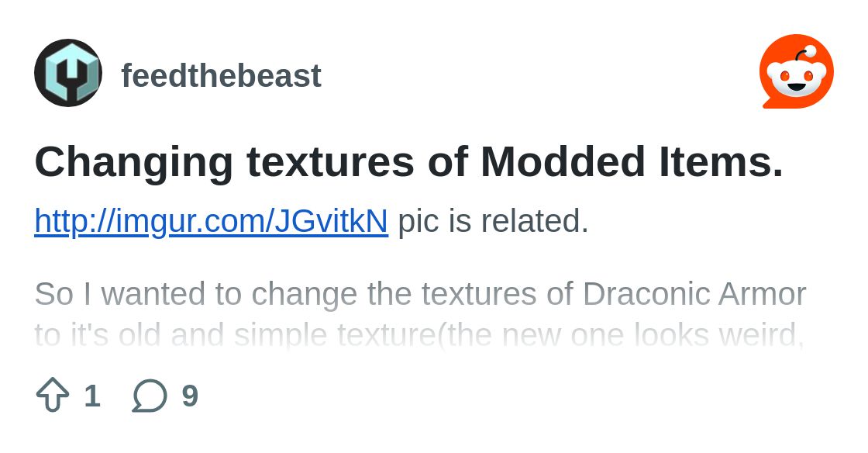Open comments via the speech bubble icon
868x453 pixels.
click(x=150, y=396)
